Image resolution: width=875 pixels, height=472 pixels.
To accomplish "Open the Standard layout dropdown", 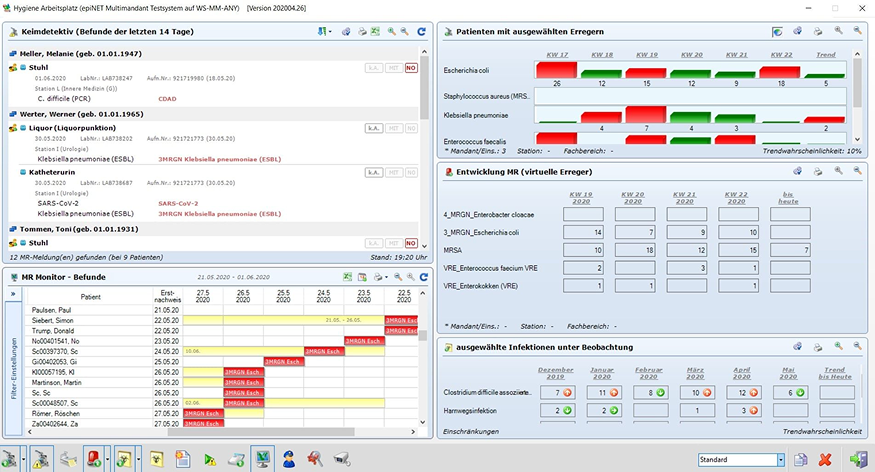I will tap(781, 459).
